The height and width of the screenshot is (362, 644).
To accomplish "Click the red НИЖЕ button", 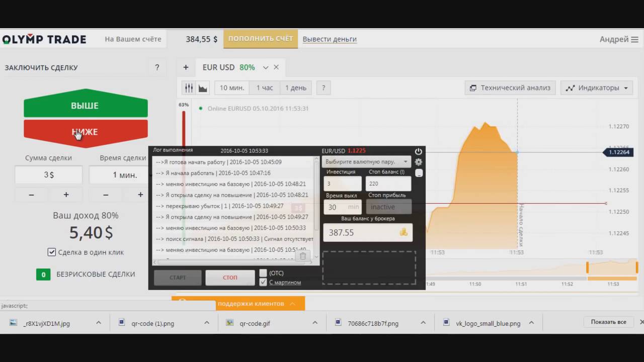I will (86, 133).
